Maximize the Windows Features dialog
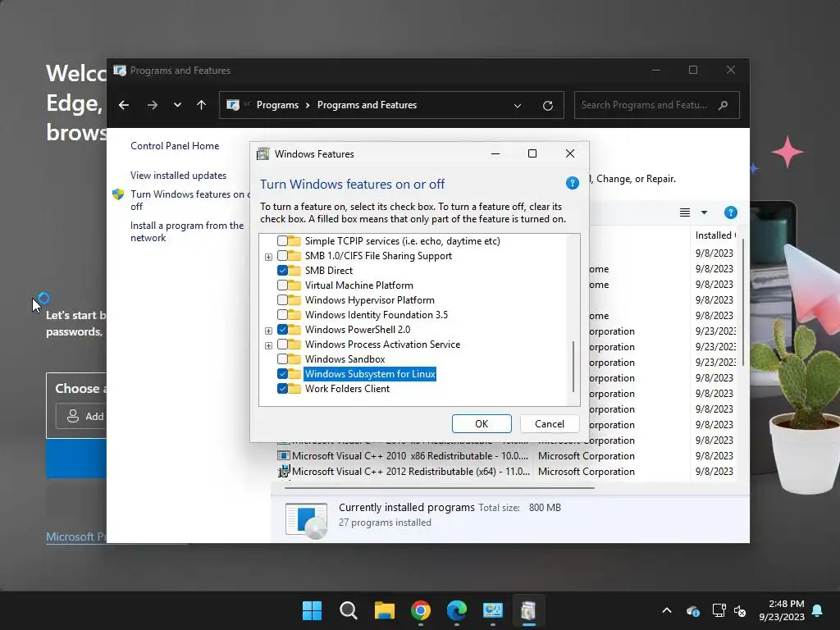The height and width of the screenshot is (630, 840). (532, 153)
